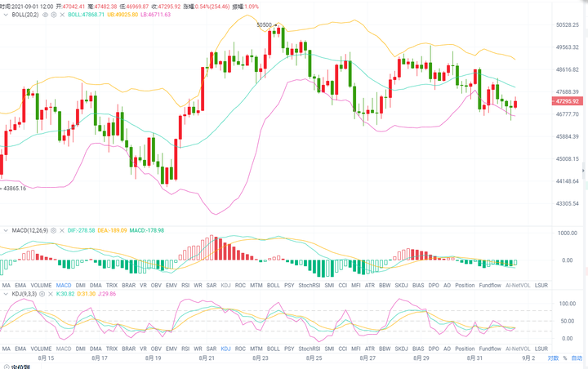
Task: Click DEA:-189.09 value in MACD header
Action: click(112, 230)
